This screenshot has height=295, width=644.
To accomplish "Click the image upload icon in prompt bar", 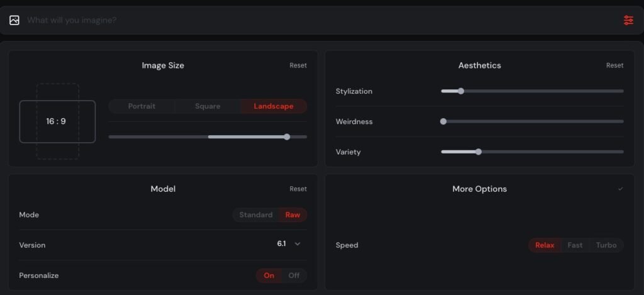I will [x=14, y=20].
